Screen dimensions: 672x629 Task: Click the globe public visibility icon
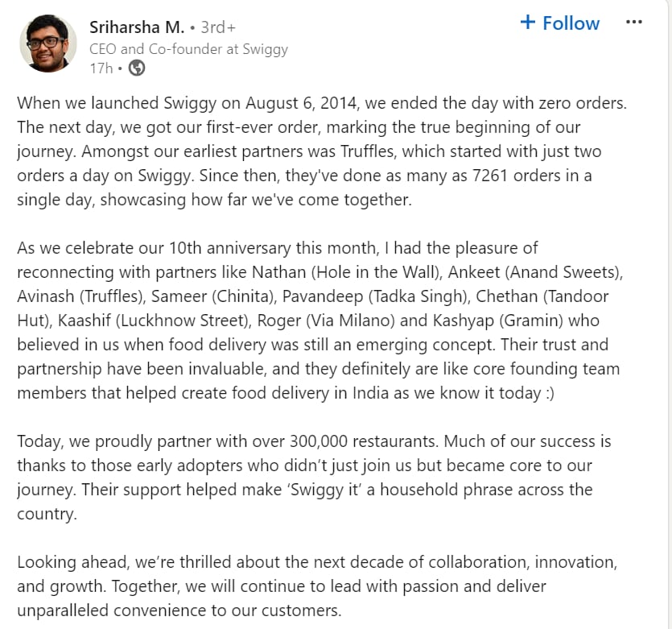coord(137,68)
